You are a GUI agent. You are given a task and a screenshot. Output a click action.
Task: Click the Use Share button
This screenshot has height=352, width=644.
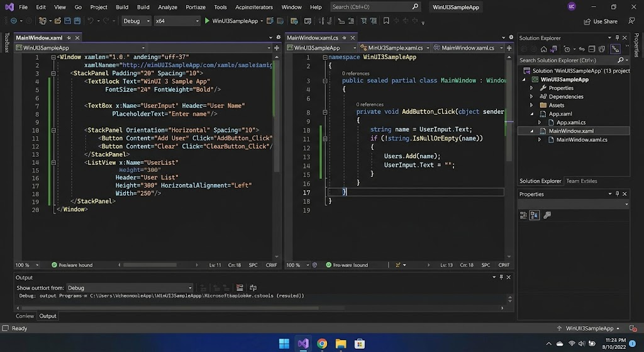601,21
